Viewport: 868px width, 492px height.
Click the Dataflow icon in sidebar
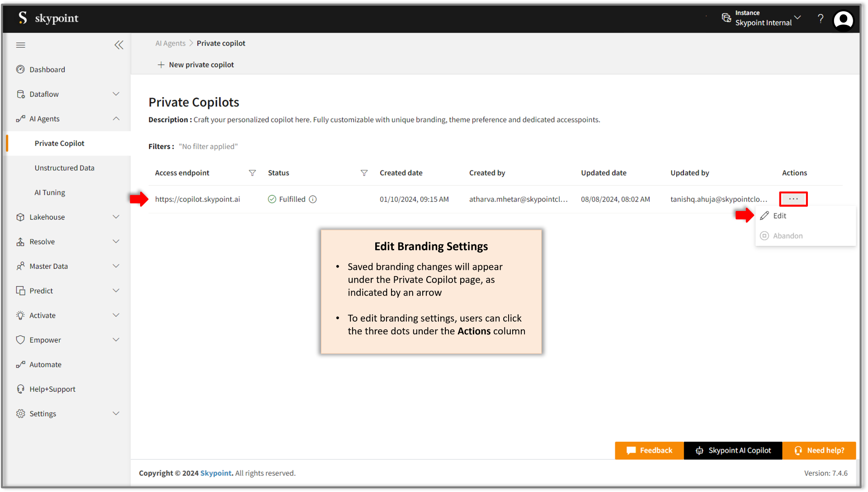tap(20, 94)
